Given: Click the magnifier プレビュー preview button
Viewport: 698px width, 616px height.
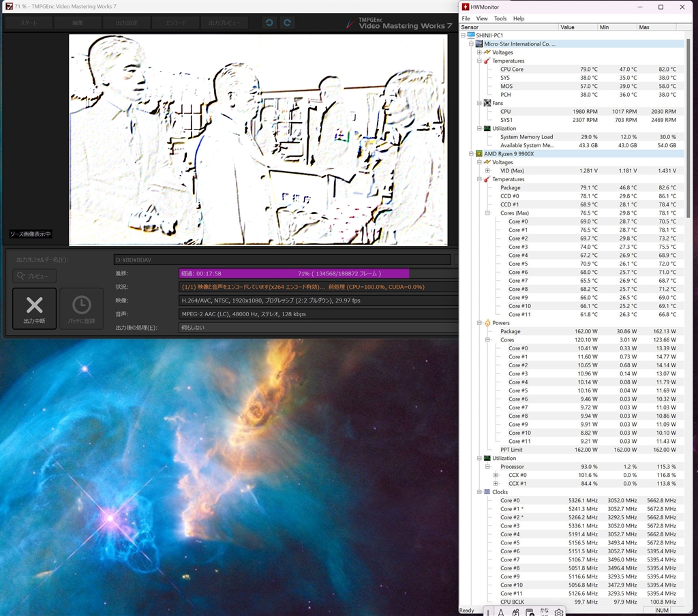Looking at the screenshot, I should point(34,276).
